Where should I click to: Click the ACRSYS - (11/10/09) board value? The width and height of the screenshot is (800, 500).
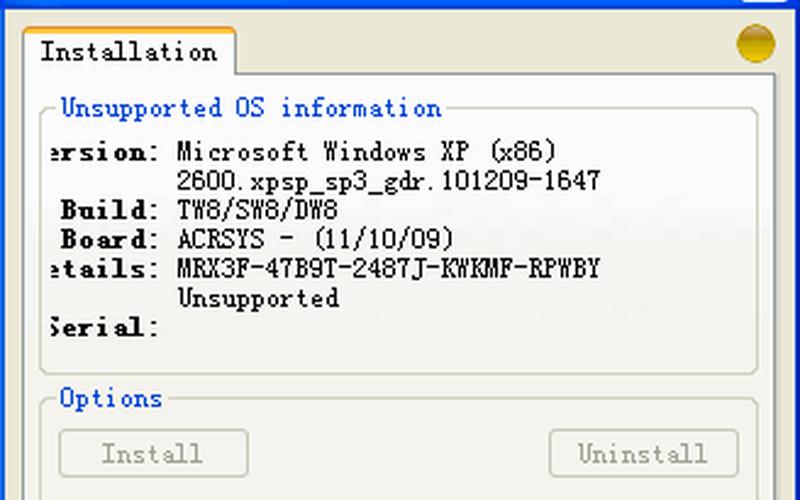tap(315, 239)
